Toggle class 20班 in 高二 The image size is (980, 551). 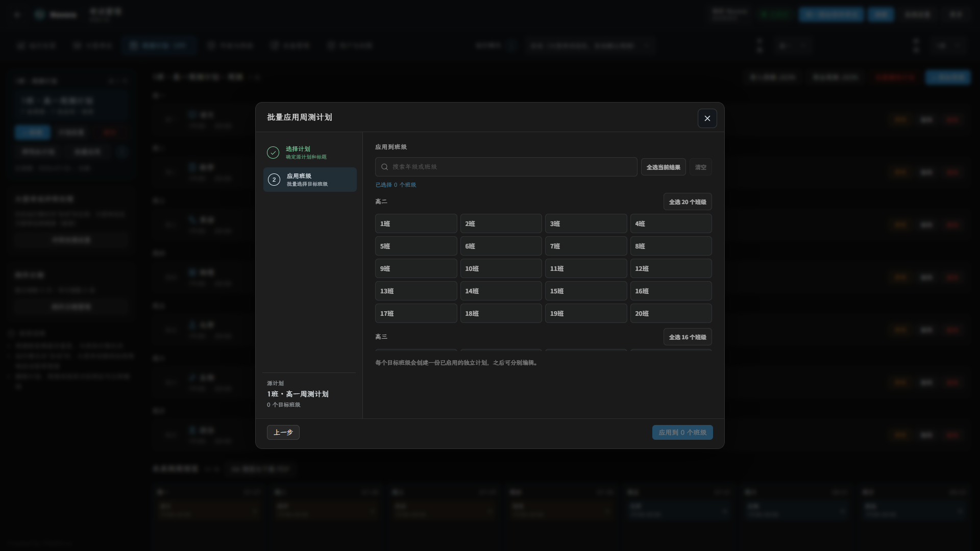671,313
